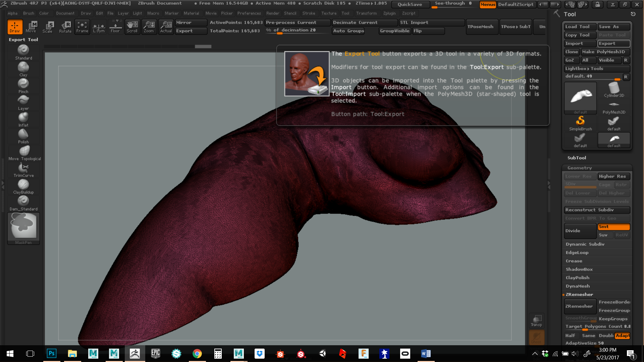The width and height of the screenshot is (644, 362).
Task: Open Chrome from the taskbar
Action: click(x=197, y=353)
